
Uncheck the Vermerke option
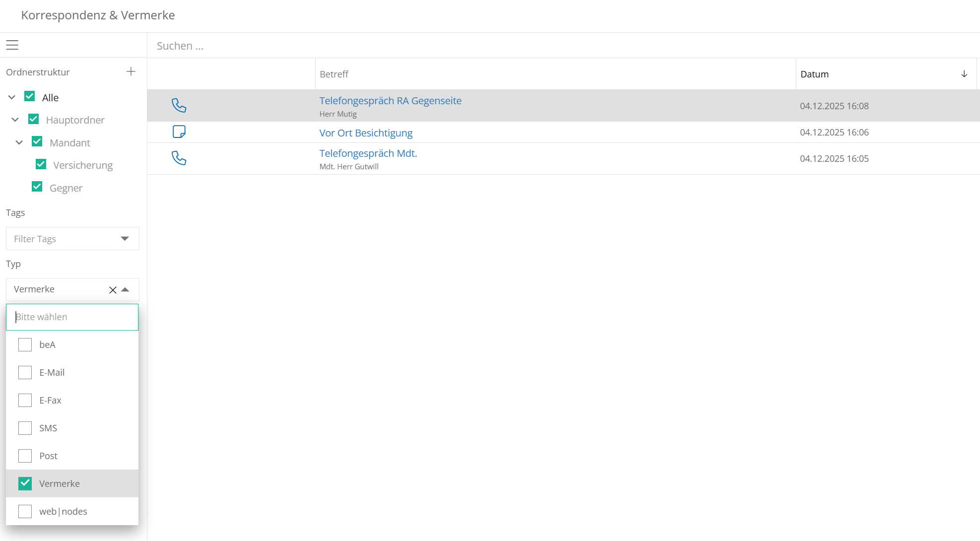[x=25, y=483]
